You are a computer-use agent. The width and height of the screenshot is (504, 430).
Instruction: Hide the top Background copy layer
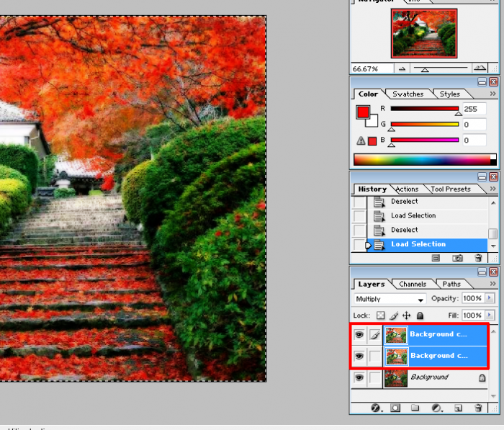(x=359, y=335)
